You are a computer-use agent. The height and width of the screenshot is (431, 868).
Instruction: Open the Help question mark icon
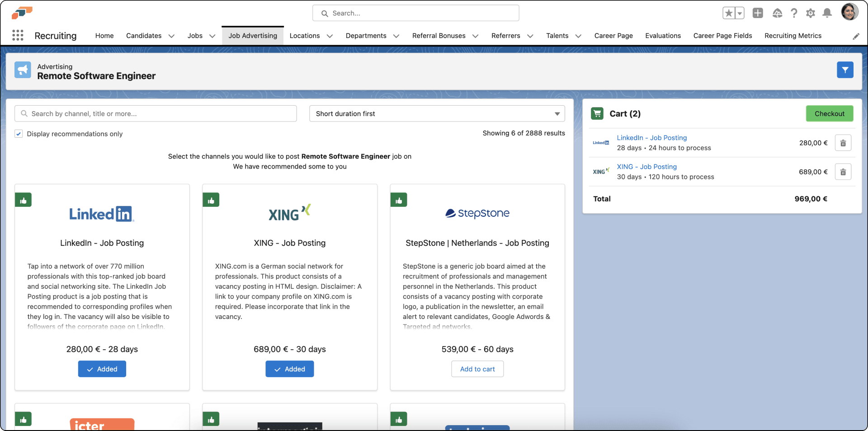[x=794, y=13]
